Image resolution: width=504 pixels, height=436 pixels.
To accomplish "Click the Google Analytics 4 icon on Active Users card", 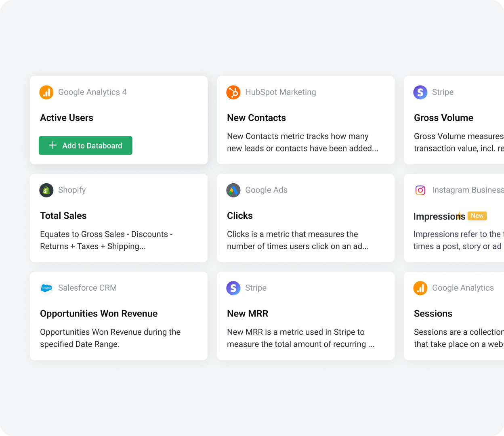I will coord(46,92).
